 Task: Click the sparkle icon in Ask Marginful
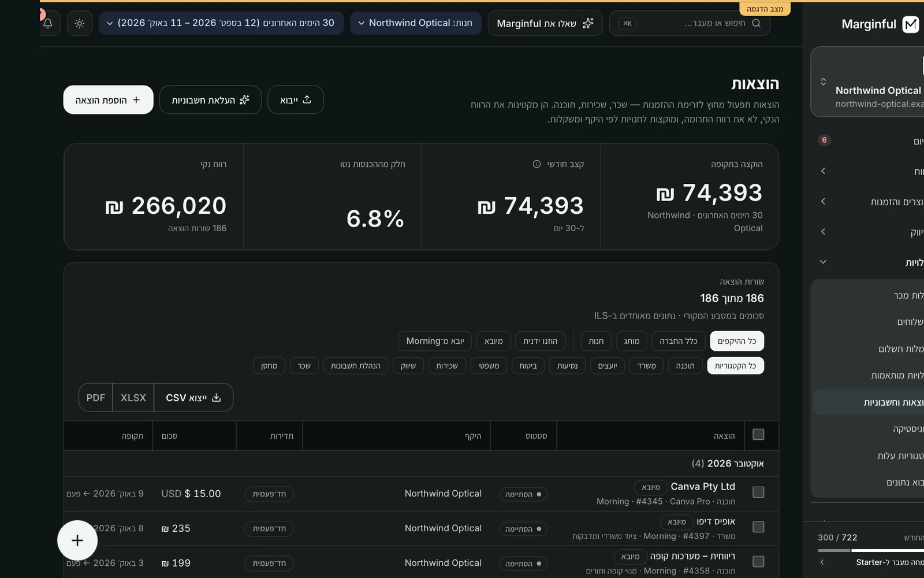pos(587,23)
